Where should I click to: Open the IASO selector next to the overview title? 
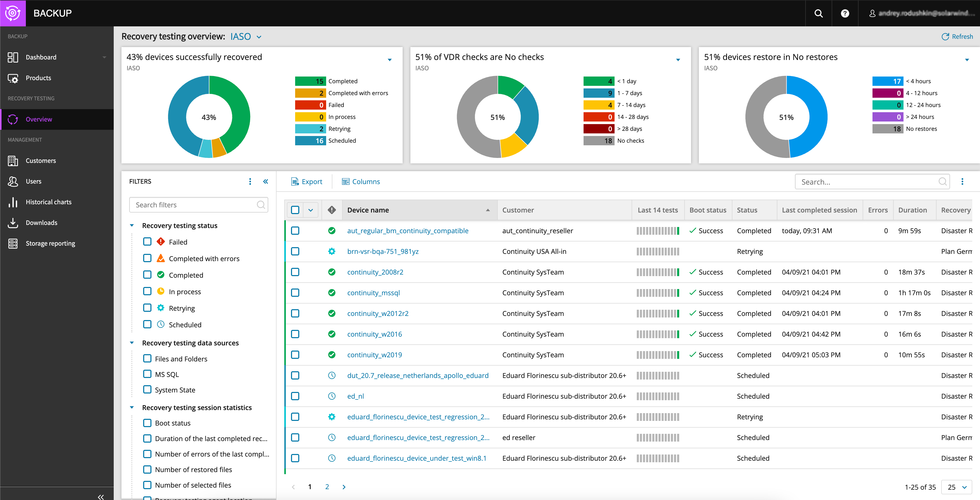246,36
